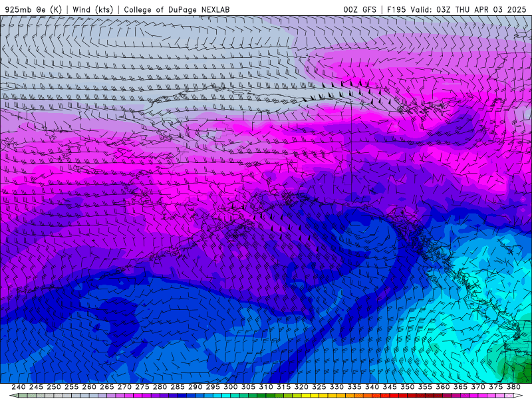This screenshot has height=399, width=532.
Task: Click the 'THU APR 03 2025' valid date
Action: [491, 9]
